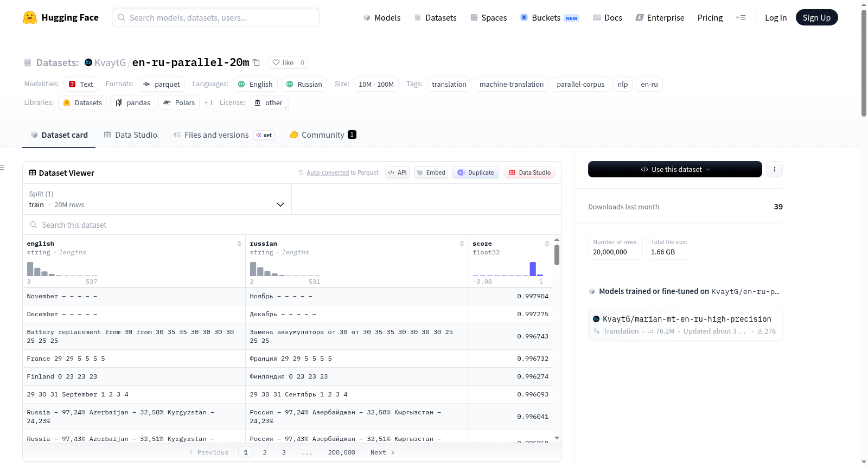868x467 pixels.
Task: Switch to the Data Studio tab
Action: pos(131,135)
